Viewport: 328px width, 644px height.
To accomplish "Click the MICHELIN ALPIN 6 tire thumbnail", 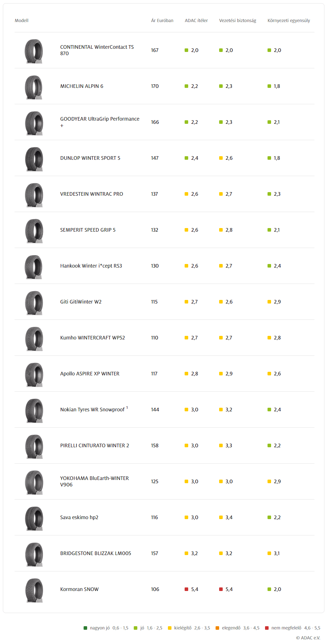I will [x=34, y=87].
